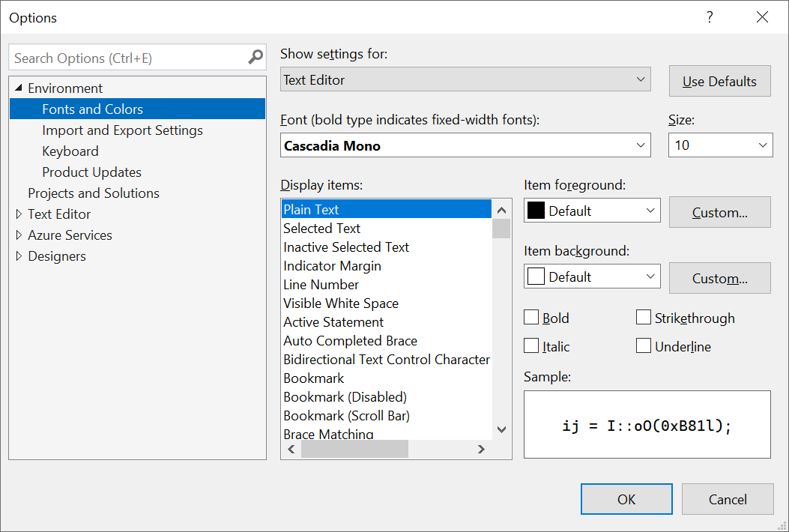The height and width of the screenshot is (532, 789).
Task: Click the horizontal scrollbar thumb
Action: point(354,449)
